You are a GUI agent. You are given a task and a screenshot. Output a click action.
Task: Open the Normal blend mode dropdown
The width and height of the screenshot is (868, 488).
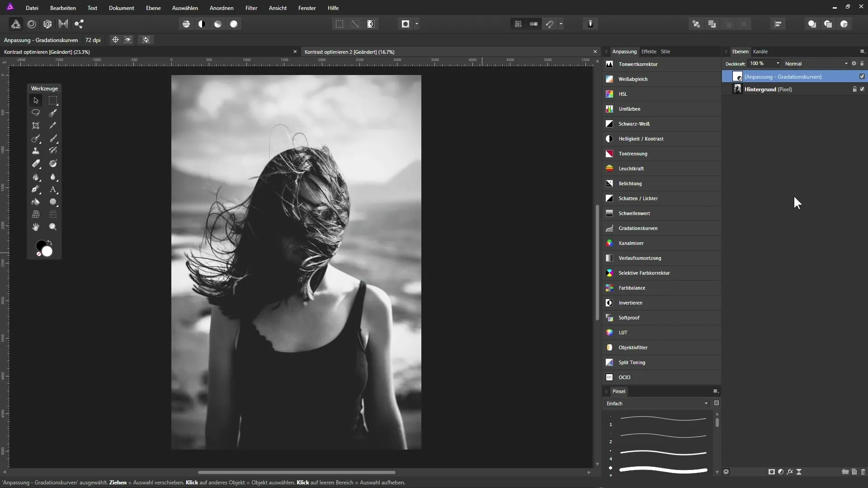pos(816,64)
